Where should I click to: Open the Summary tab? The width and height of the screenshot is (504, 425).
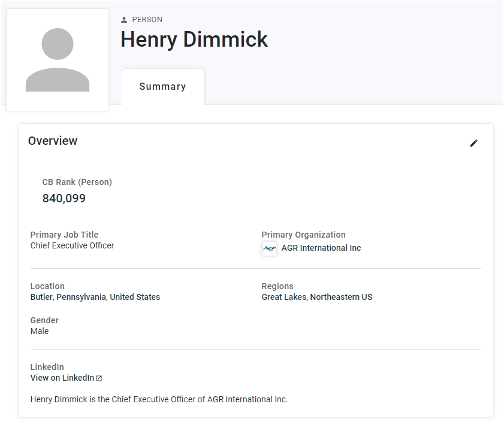pos(162,86)
